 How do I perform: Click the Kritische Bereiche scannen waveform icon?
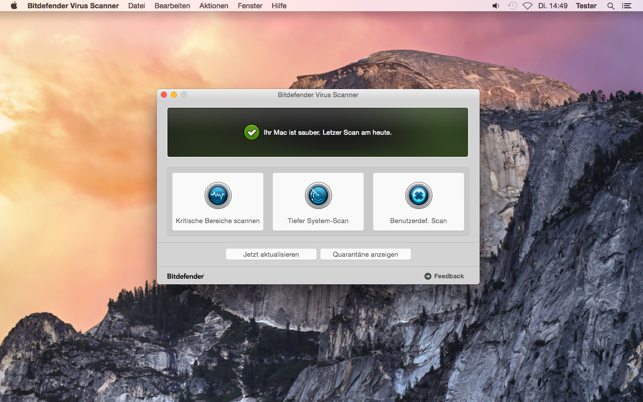(218, 195)
